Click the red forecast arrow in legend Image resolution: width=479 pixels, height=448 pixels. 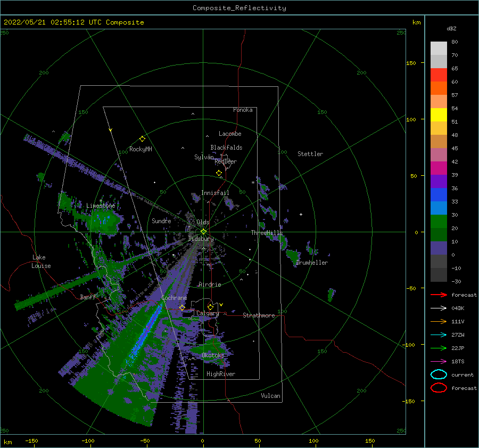point(439,295)
